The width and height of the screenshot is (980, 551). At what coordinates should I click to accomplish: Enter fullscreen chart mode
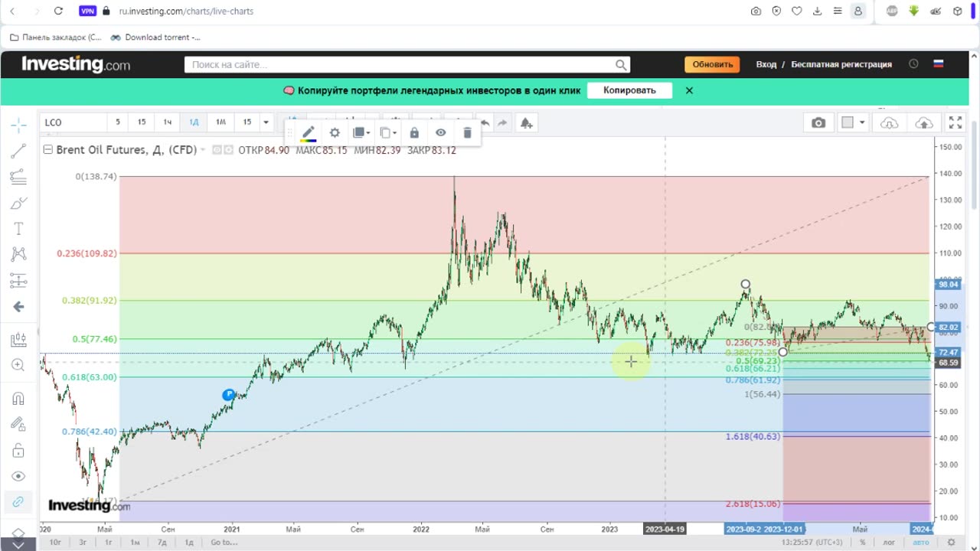click(955, 122)
